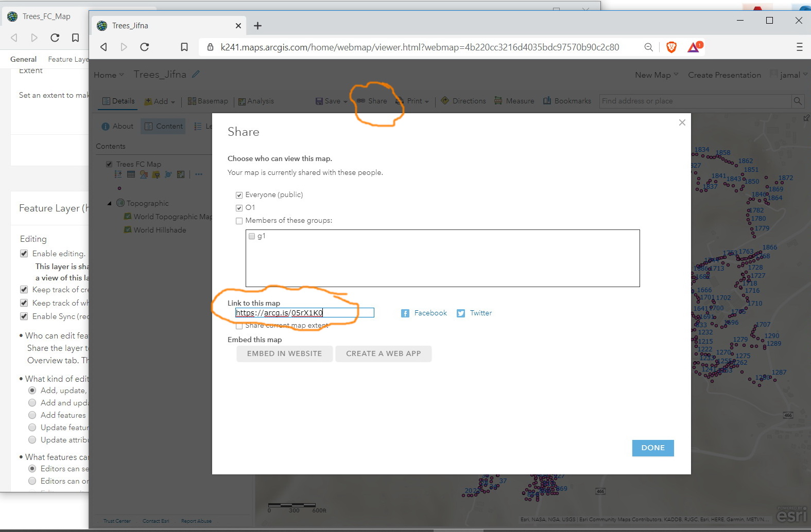Toggle Trees FC Map layer visibility checkbox
Viewport: 811px width, 532px height.
tap(109, 164)
